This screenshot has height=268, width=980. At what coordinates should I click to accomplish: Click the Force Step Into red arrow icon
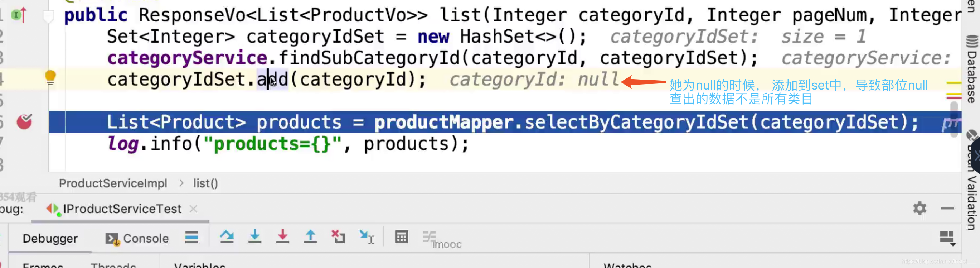(282, 237)
